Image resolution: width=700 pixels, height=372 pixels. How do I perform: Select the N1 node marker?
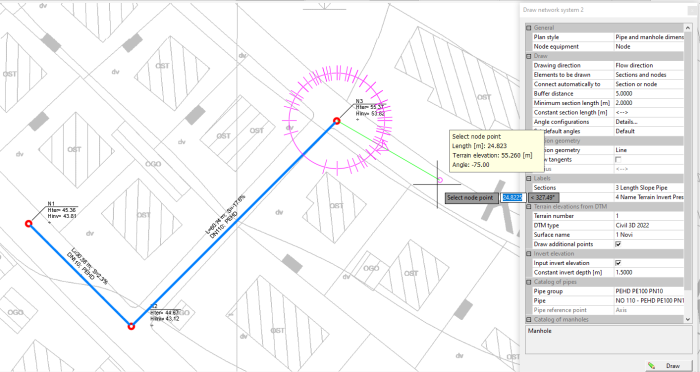tap(29, 223)
